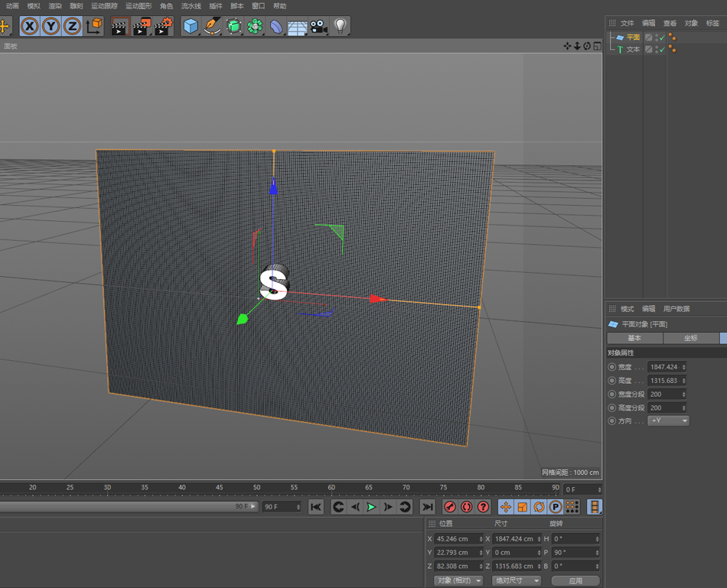The image size is (727, 588).
Task: Toggle position keyframe recording
Action: pyautogui.click(x=505, y=507)
